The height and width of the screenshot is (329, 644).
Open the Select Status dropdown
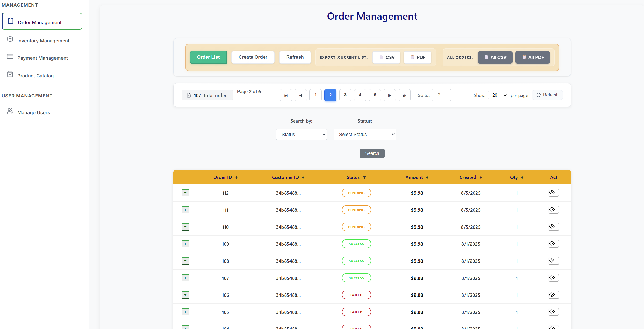pos(365,134)
